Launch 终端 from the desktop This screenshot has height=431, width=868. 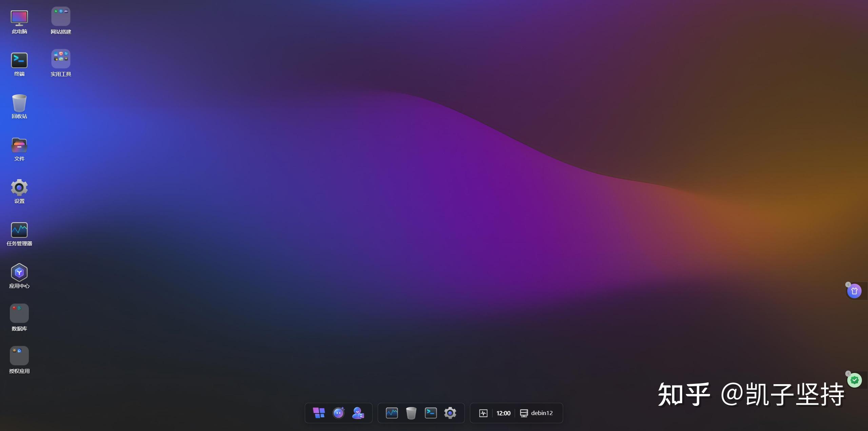tap(19, 61)
